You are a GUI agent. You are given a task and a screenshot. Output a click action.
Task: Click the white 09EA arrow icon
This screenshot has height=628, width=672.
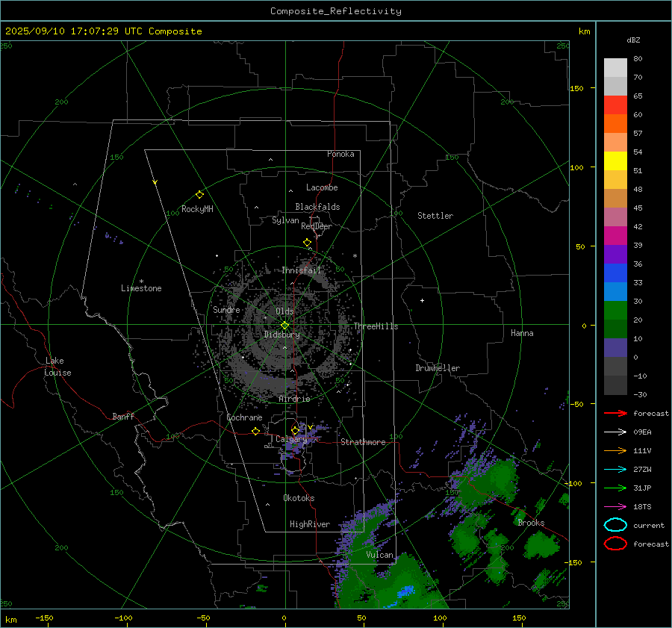point(615,432)
